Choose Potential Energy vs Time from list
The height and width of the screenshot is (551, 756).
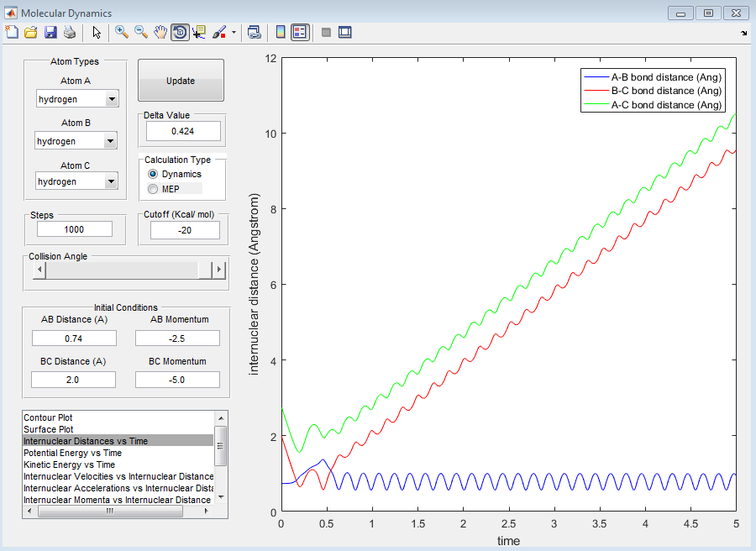72,453
